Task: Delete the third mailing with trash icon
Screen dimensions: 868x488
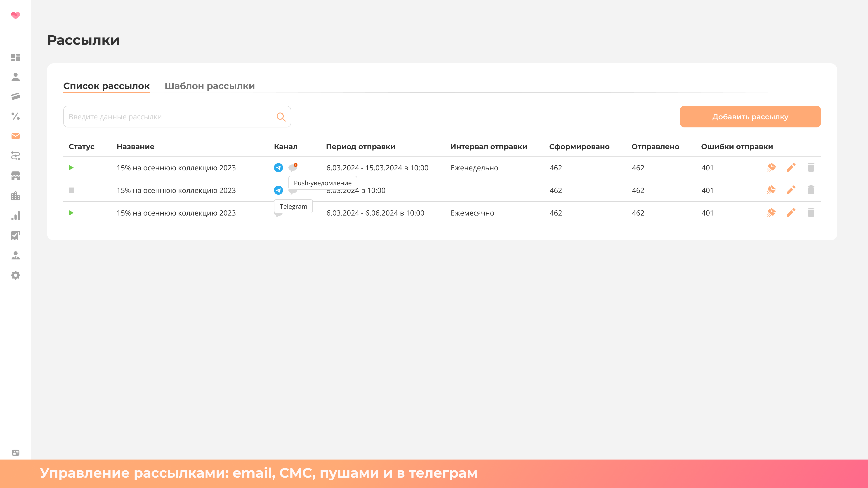Action: [x=811, y=213]
